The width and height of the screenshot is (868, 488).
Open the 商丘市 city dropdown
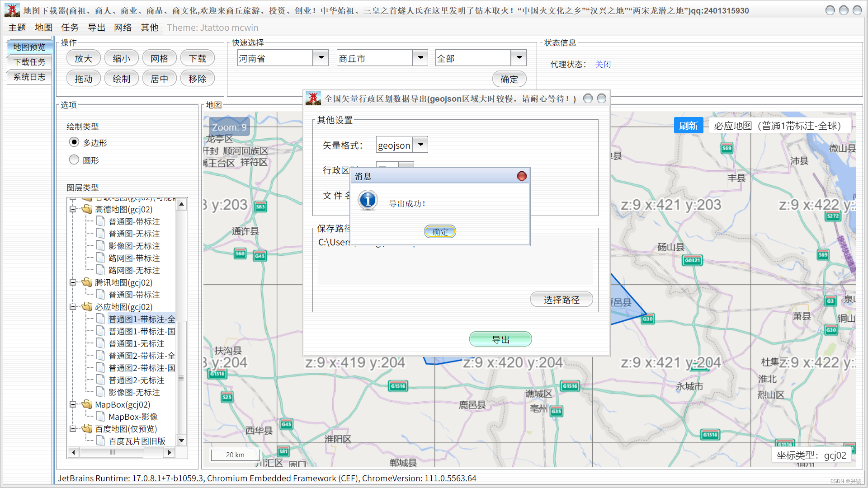(x=420, y=58)
